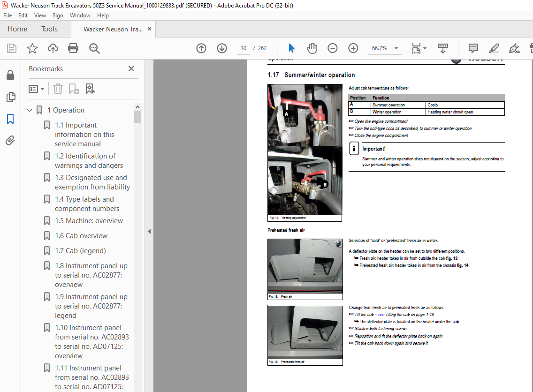Open the Help menu
This screenshot has height=392, width=533.
click(x=103, y=15)
